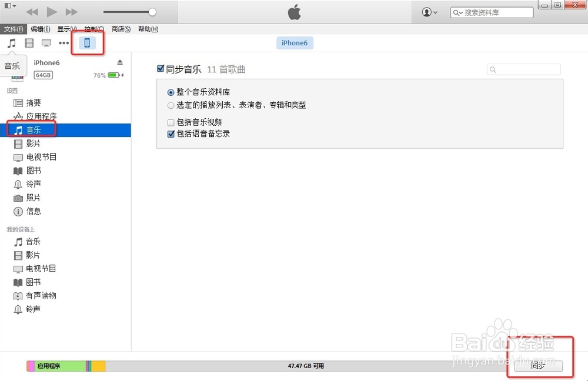Switch to the iPhone6 tab
The width and height of the screenshot is (588, 381).
coord(295,42)
